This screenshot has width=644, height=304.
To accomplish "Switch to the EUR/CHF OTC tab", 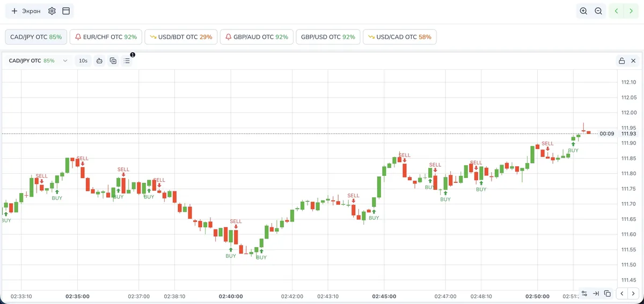I will click(106, 37).
